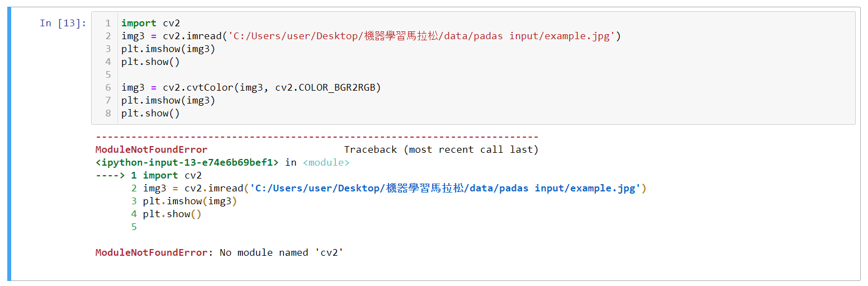Screen dimensions: 868x286
Task: Click the top ModuleNotFoundError heading in traceback
Action: coord(151,149)
